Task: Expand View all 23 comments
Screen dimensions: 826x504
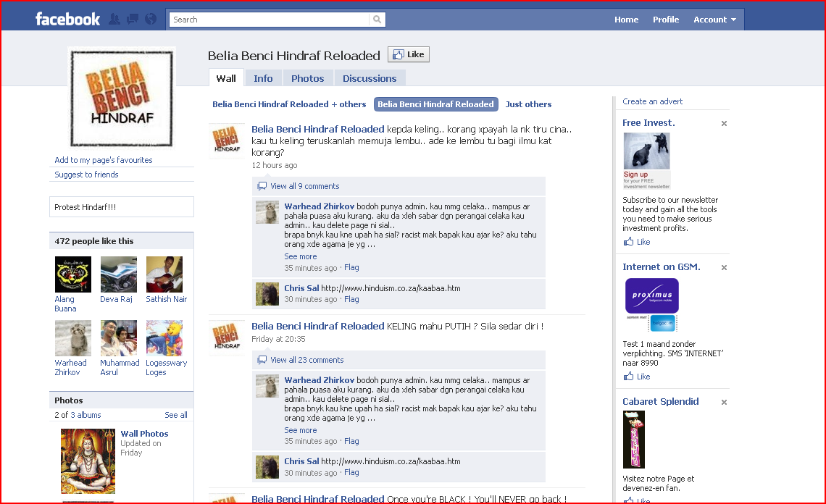Action: pyautogui.click(x=307, y=360)
